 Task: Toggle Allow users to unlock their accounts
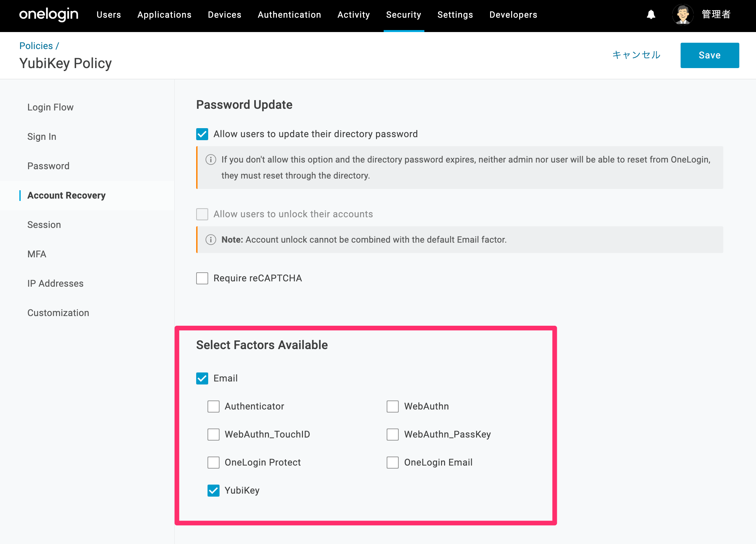pyautogui.click(x=202, y=214)
